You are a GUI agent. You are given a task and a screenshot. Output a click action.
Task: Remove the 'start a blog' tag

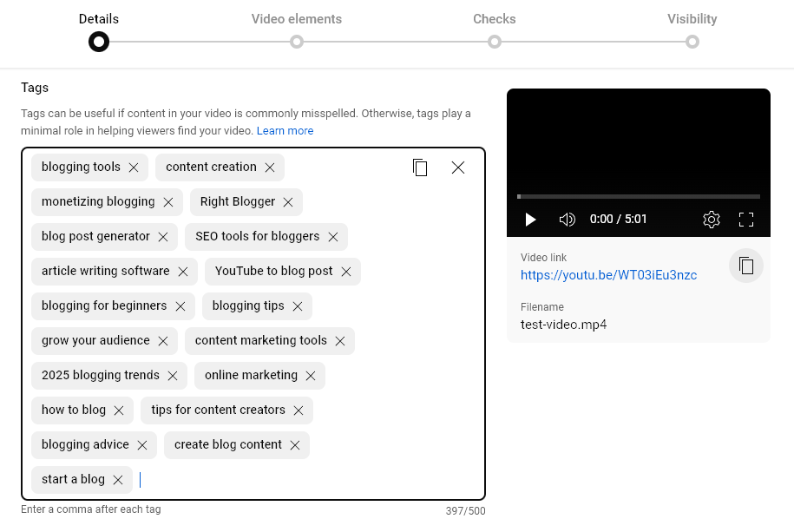(x=117, y=479)
